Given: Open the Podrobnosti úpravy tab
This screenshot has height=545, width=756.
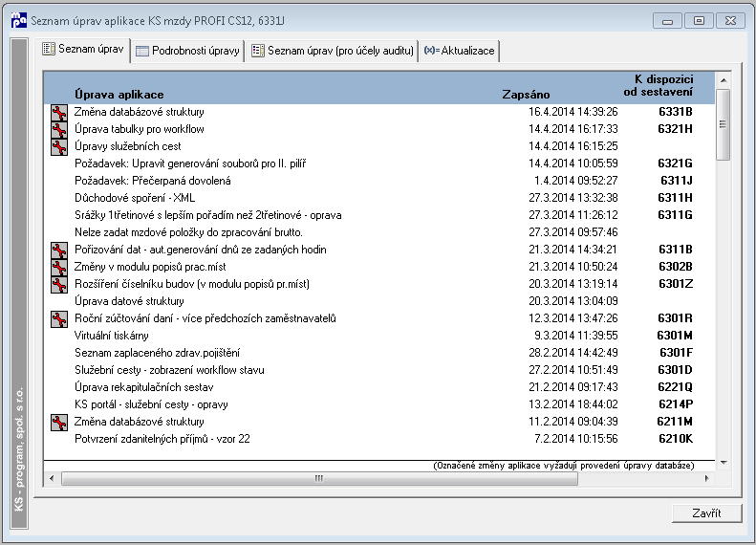Looking at the screenshot, I should tap(188, 51).
